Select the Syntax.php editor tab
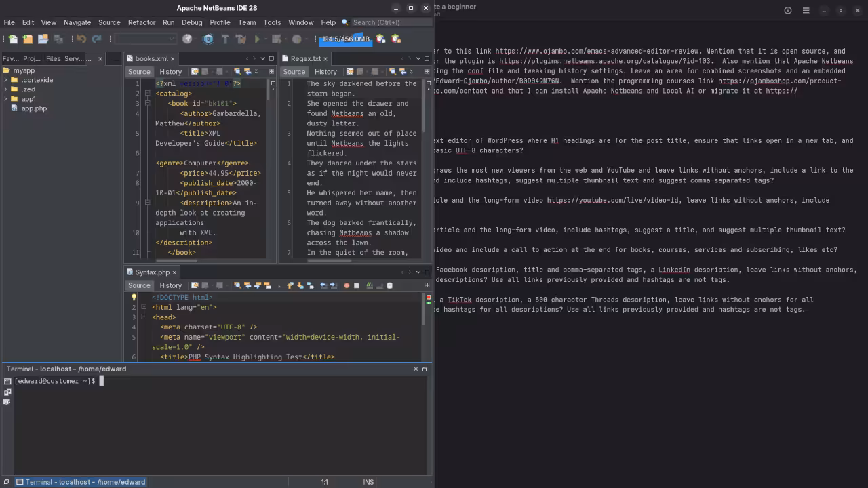868x488 pixels. coord(152,272)
